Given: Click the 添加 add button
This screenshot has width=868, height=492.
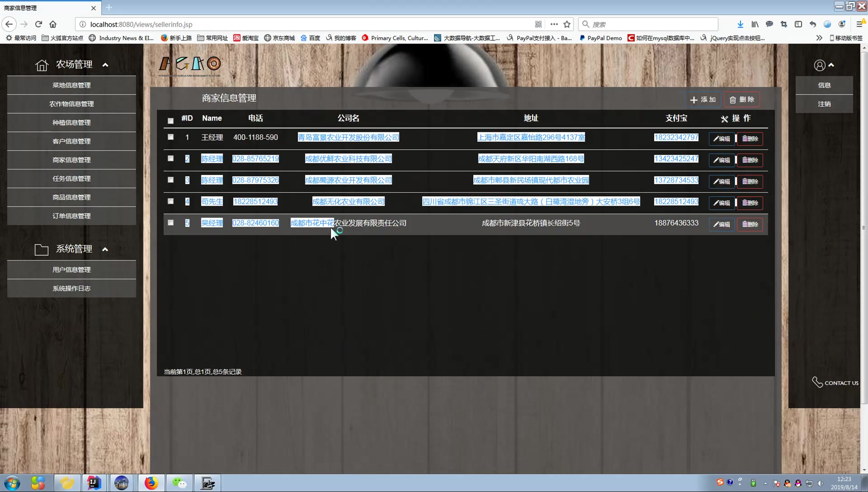Looking at the screenshot, I should point(703,99).
